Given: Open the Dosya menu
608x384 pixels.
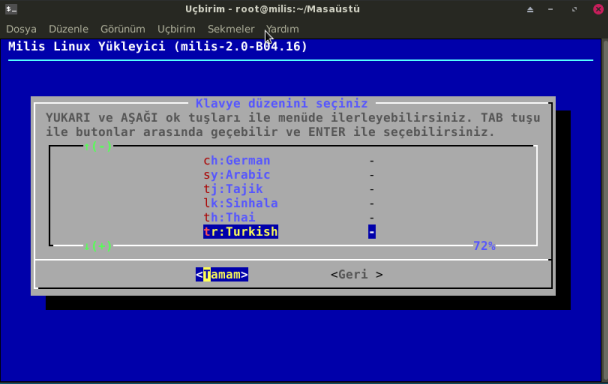Looking at the screenshot, I should (x=21, y=29).
